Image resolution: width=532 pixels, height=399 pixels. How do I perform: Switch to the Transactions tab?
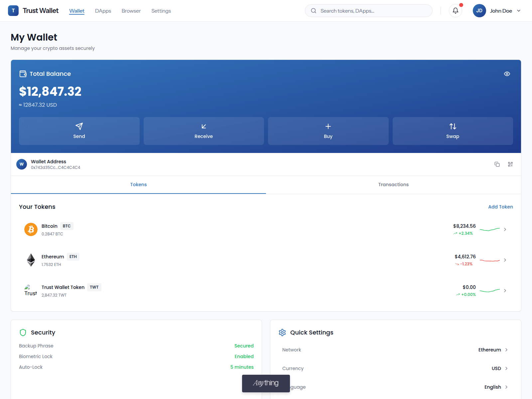coord(393,185)
